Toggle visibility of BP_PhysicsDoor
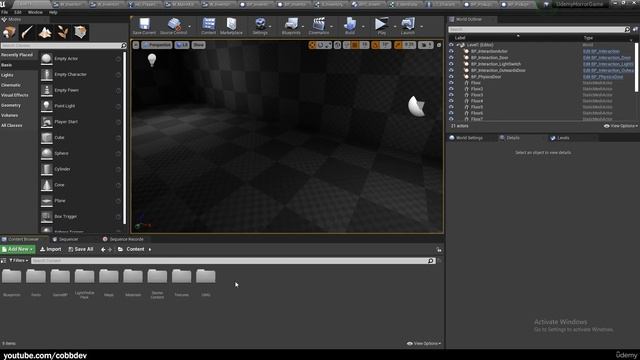640x360 pixels. click(x=451, y=77)
